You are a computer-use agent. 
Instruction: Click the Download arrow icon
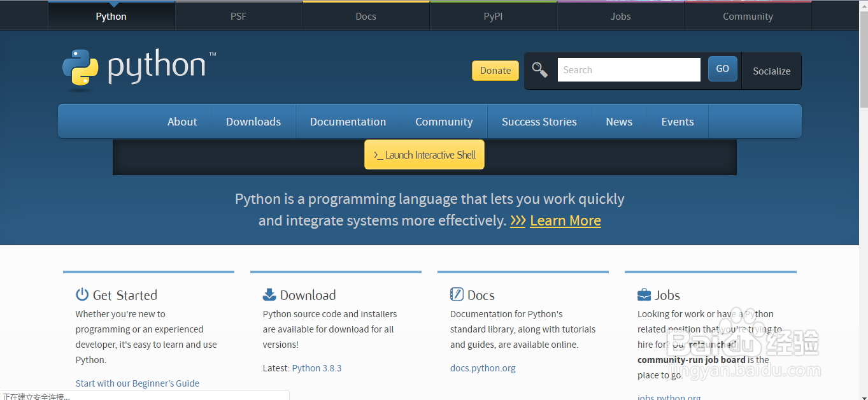269,294
